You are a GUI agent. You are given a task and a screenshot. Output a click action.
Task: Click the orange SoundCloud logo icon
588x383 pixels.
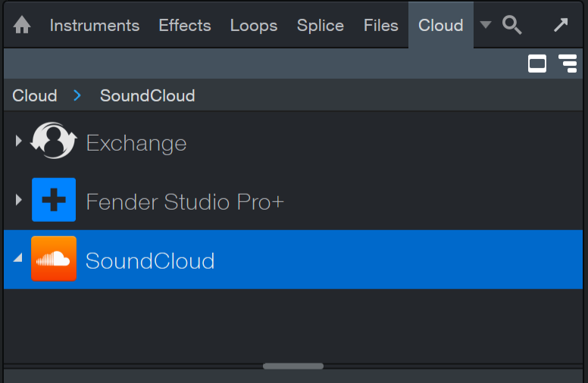click(x=54, y=259)
